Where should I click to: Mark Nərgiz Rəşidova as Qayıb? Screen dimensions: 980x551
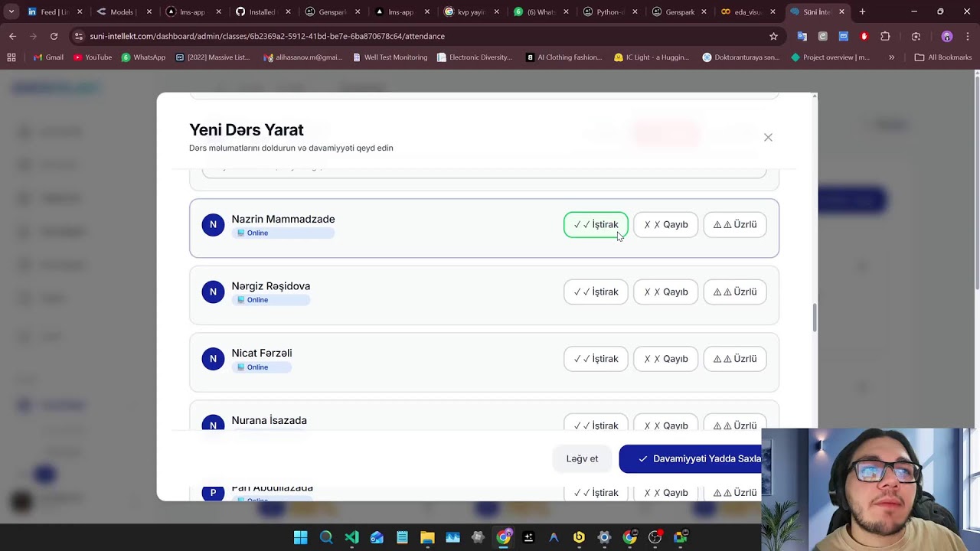coord(666,292)
